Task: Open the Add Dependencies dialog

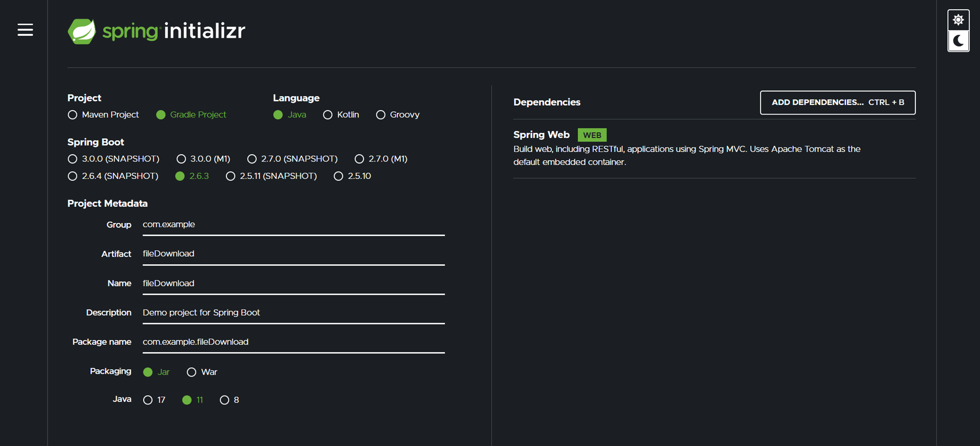Action: pyautogui.click(x=838, y=102)
